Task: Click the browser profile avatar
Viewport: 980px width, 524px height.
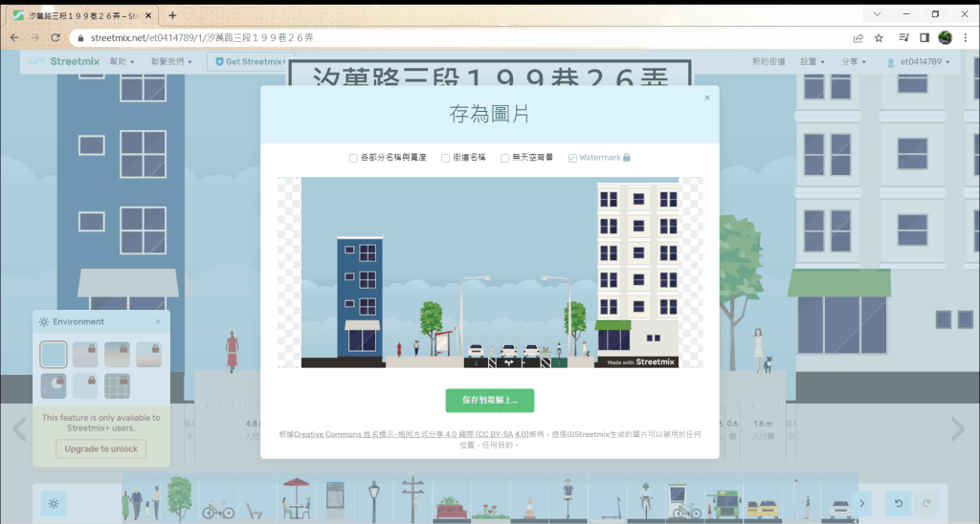Action: pyautogui.click(x=945, y=37)
